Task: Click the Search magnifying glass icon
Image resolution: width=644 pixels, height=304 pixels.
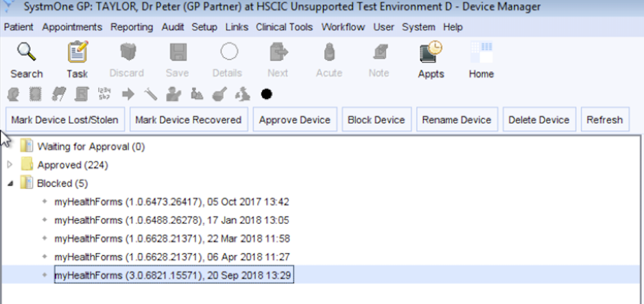Action: (x=26, y=53)
